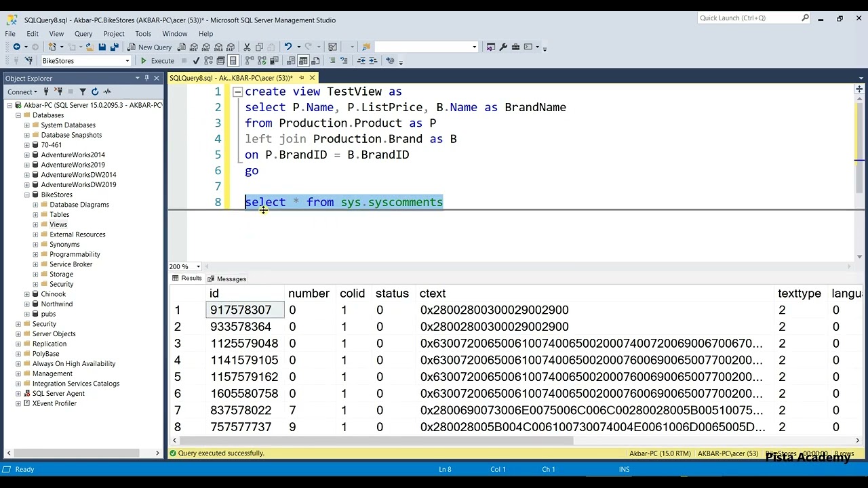Cut selection with the scissors icon
This screenshot has height=488, width=868.
[x=247, y=47]
